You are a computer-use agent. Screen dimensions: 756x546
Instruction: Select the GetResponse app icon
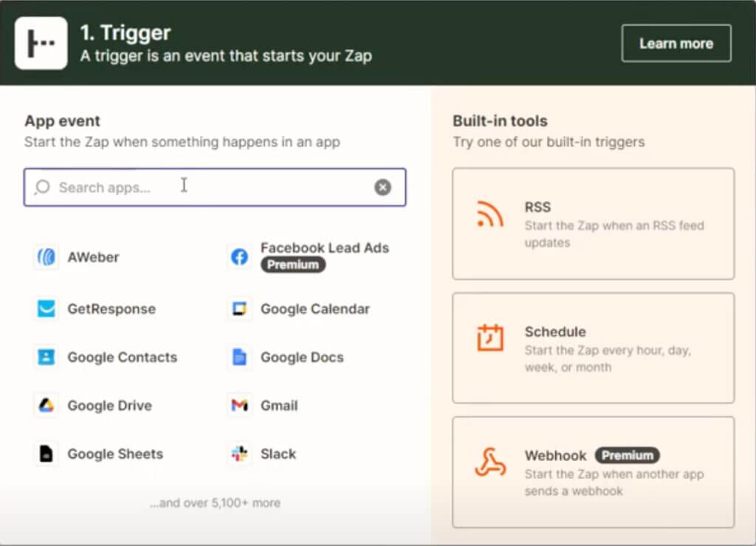46,309
